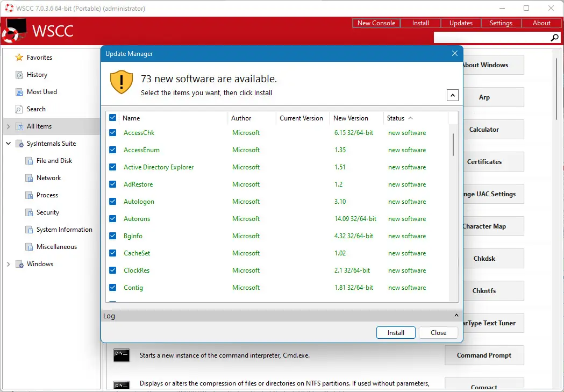Image resolution: width=564 pixels, height=392 pixels.
Task: Launch the Chkdsk tool button
Action: [x=492, y=259]
